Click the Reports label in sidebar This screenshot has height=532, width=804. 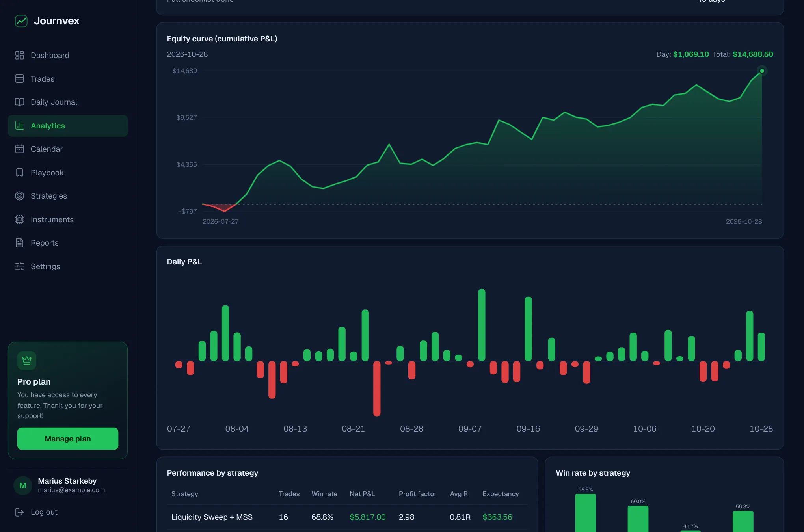point(45,243)
